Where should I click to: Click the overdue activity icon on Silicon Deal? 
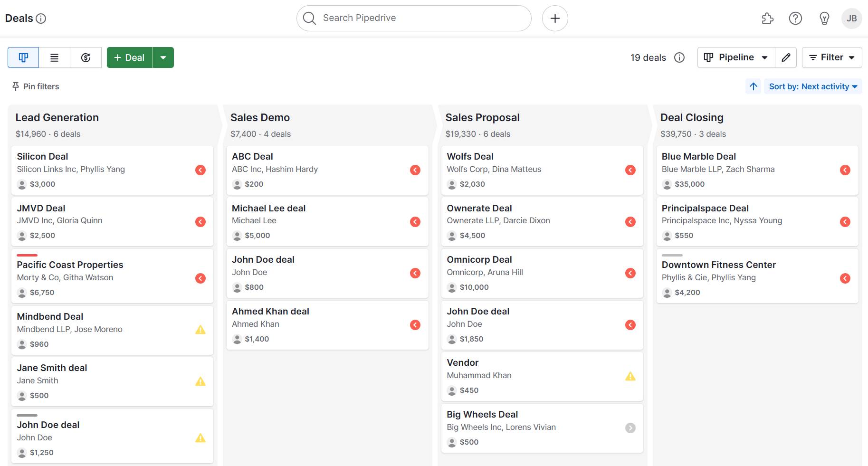[200, 170]
